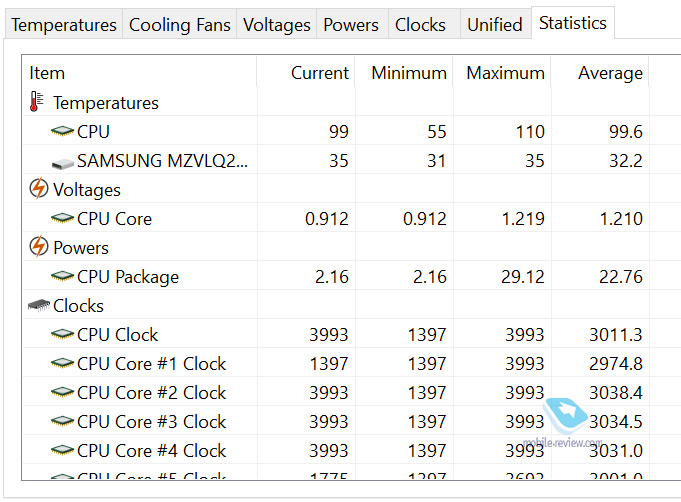Click the Item column header
This screenshot has height=502, width=681.
coord(47,73)
